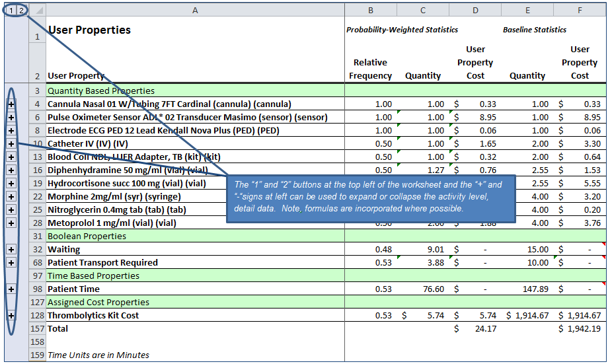Select column B header
Screen dimensions: 610x364
(x=371, y=10)
